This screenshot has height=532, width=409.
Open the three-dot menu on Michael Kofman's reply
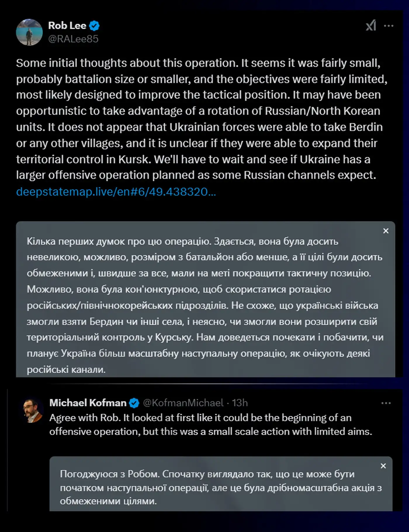386,403
